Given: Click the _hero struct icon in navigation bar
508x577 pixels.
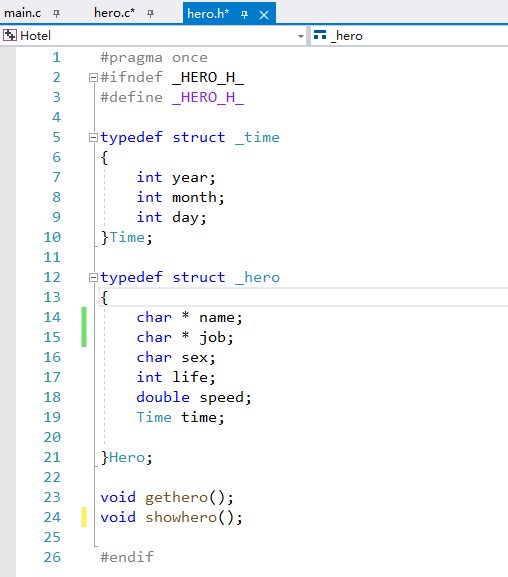Looking at the screenshot, I should [x=320, y=35].
